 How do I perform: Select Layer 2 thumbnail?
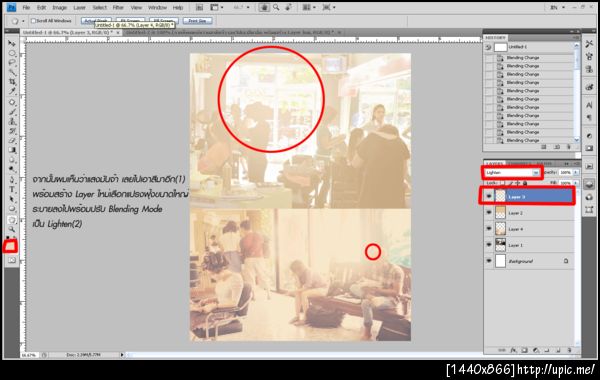501,212
